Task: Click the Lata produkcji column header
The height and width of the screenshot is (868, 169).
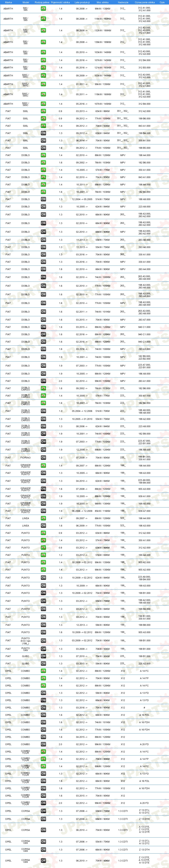Action: coord(82,2)
